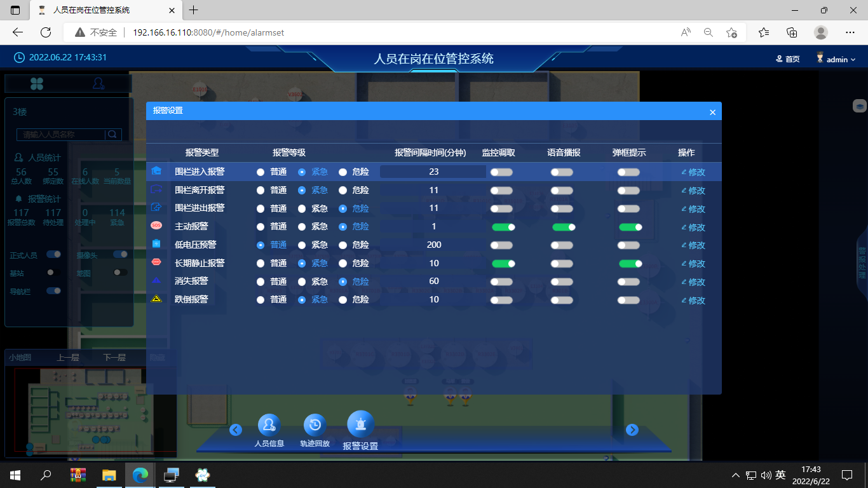Click the fan-shaped icon atop the left panel

click(37, 83)
